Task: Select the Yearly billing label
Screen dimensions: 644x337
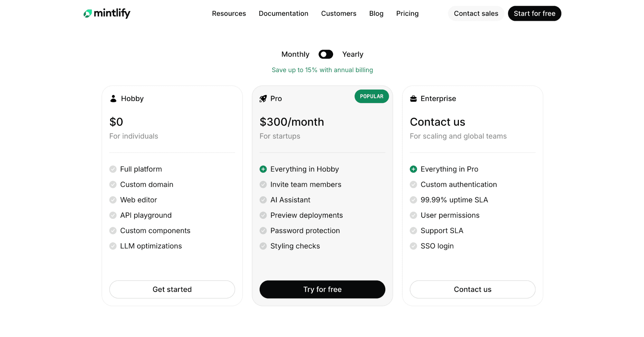Action: pos(352,54)
